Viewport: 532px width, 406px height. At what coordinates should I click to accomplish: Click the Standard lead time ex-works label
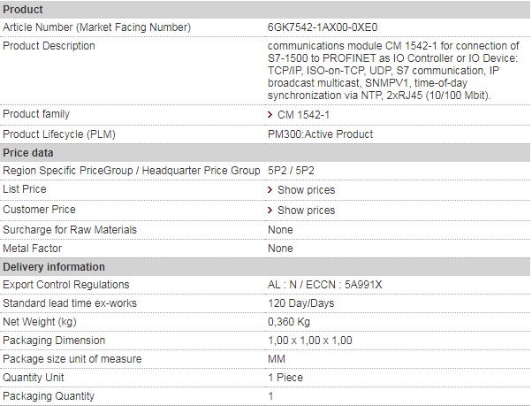pyautogui.click(x=70, y=303)
